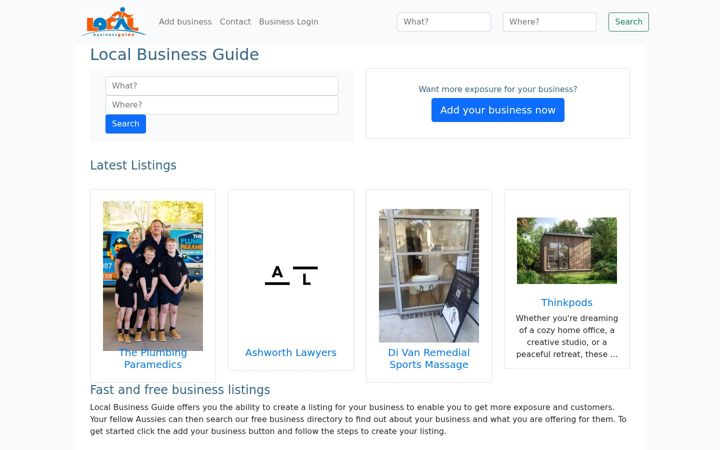
Task: Open the Add business nav link
Action: 185,22
